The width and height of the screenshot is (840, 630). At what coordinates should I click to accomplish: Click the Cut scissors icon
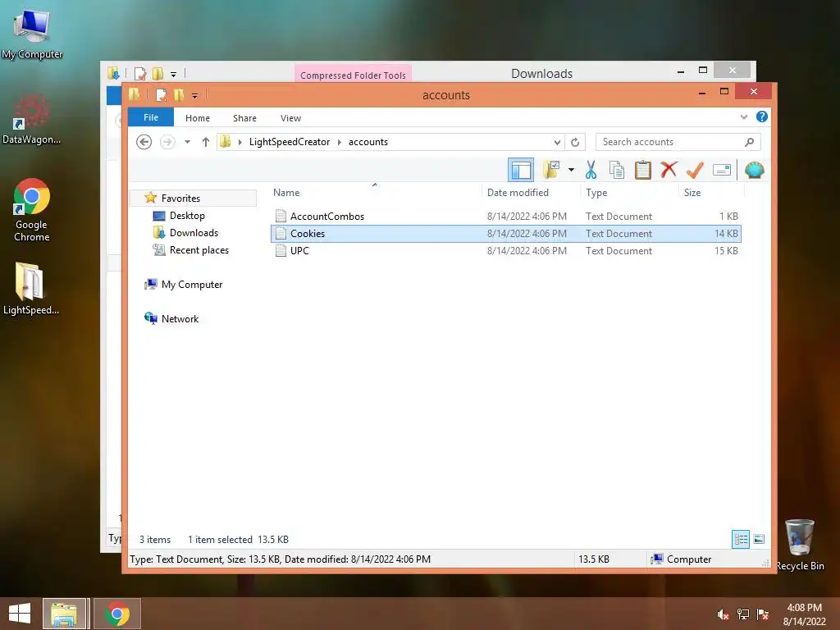click(x=591, y=170)
